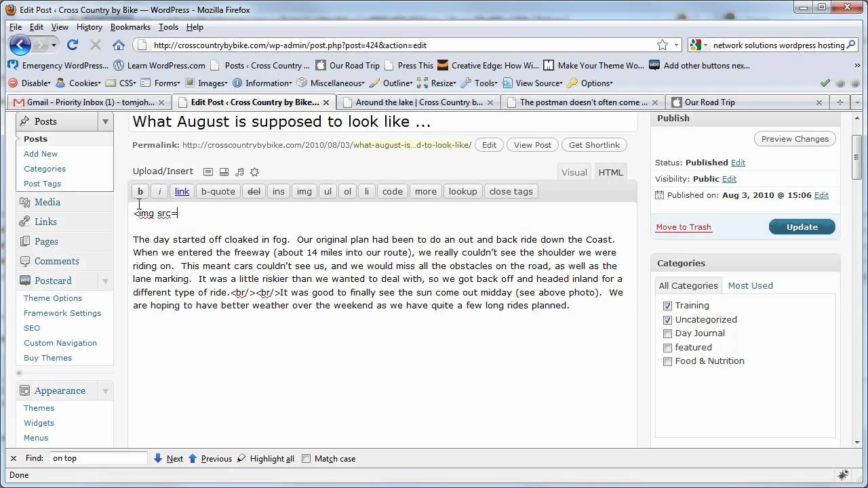Add video via Upload/Insert icon
Screen dimensions: 868x488
point(224,172)
